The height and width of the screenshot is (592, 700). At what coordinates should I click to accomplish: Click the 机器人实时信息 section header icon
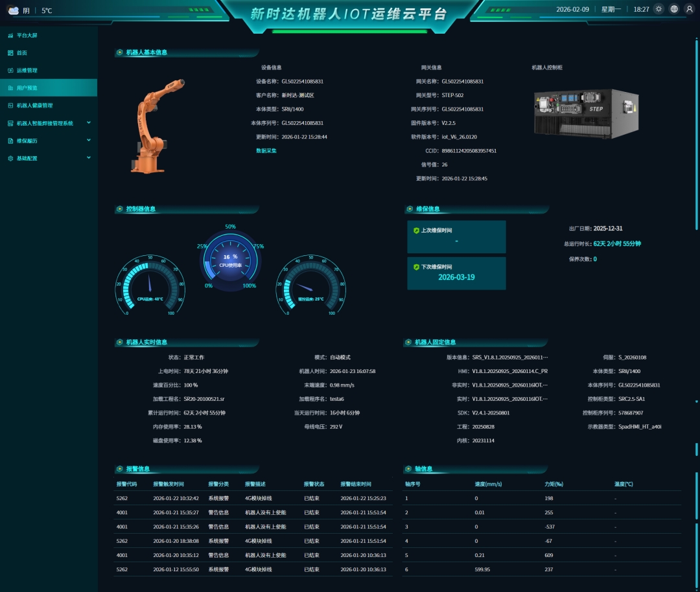[120, 342]
